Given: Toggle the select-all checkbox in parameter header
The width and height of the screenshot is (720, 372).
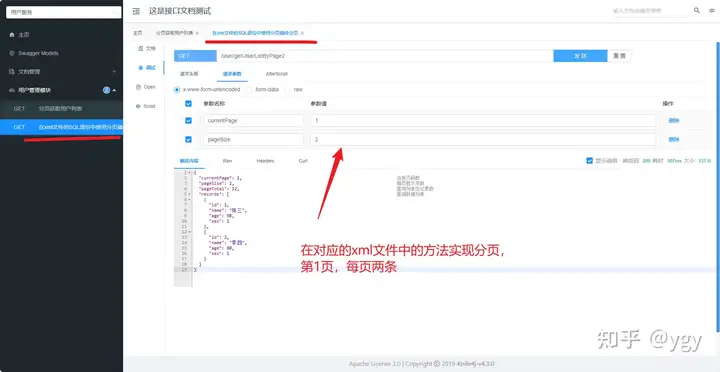Looking at the screenshot, I should [188, 104].
